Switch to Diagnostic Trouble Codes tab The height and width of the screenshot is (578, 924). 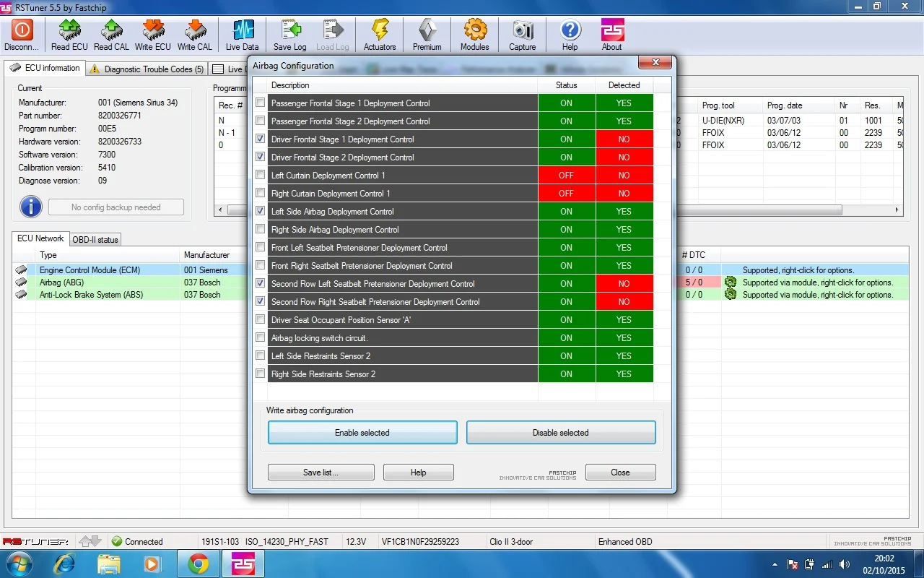tap(147, 69)
